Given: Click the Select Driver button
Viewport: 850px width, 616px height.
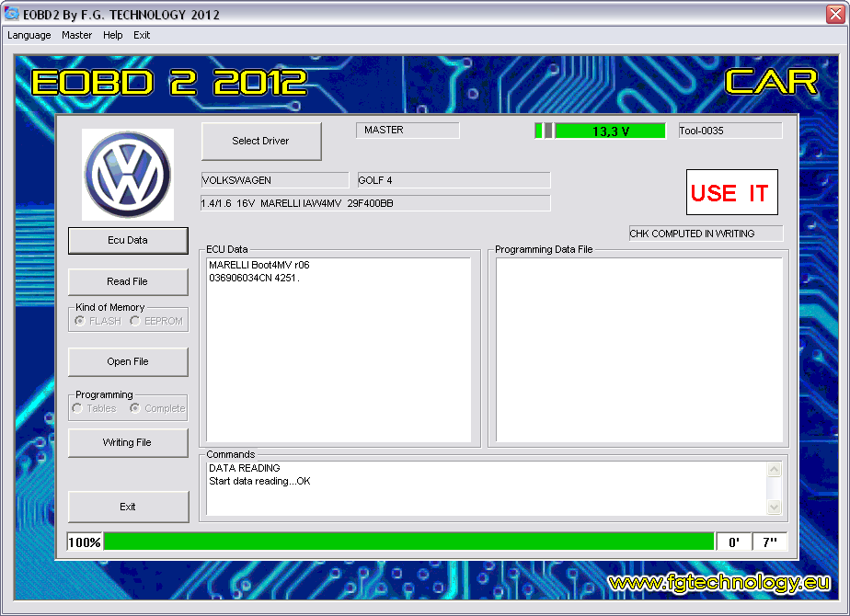Looking at the screenshot, I should coord(260,141).
